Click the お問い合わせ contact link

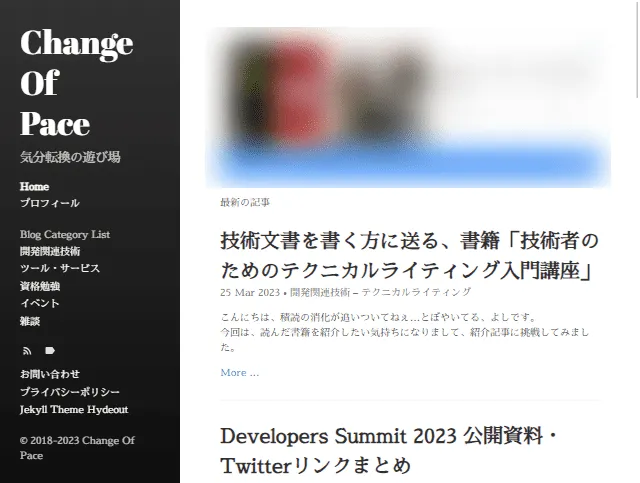pos(50,374)
